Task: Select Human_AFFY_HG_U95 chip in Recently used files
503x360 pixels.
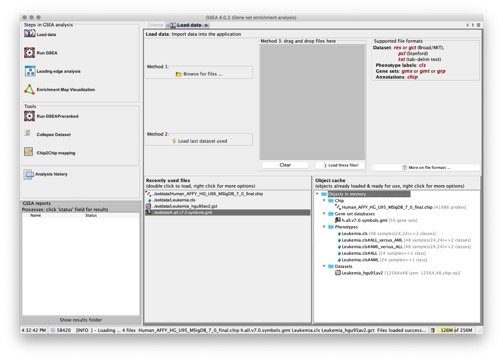Action: (228, 194)
